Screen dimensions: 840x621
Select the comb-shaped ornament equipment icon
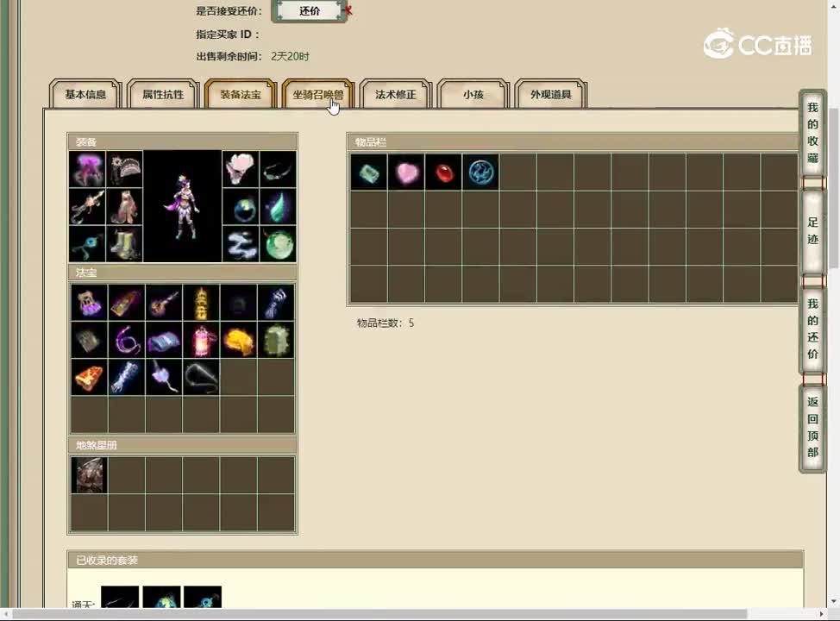click(x=124, y=169)
